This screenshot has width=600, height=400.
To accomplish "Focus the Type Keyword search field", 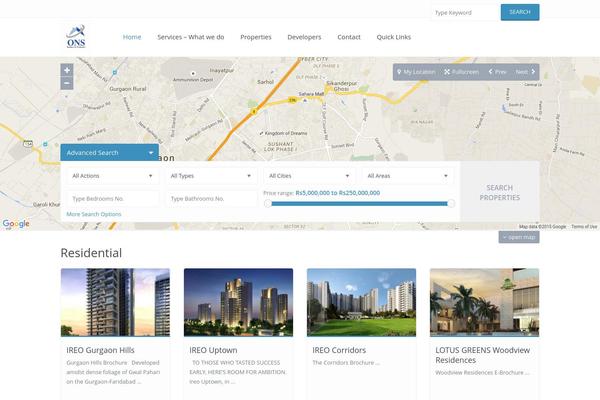I will pos(466,13).
